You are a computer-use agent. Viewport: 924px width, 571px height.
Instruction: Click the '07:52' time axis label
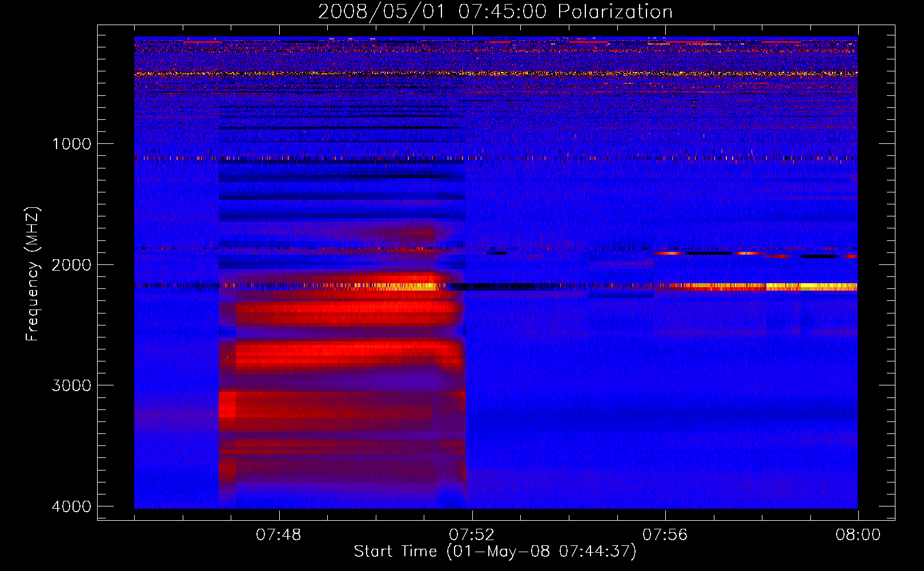(472, 535)
